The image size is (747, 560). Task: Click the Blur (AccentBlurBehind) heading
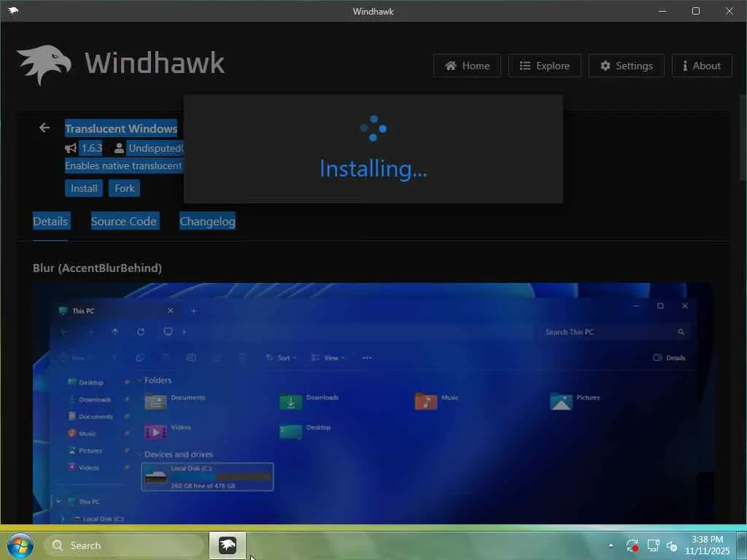(97, 268)
